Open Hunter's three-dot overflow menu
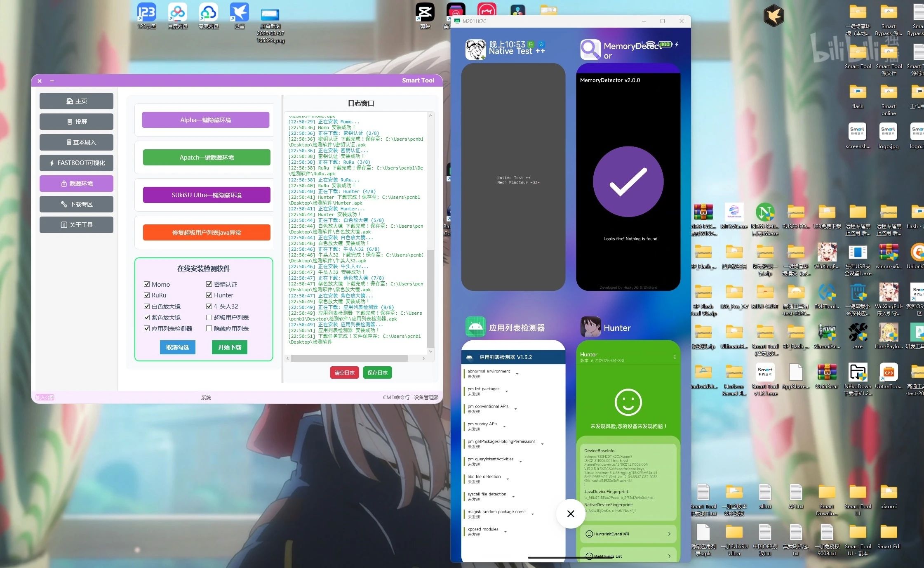The image size is (924, 568). [675, 357]
